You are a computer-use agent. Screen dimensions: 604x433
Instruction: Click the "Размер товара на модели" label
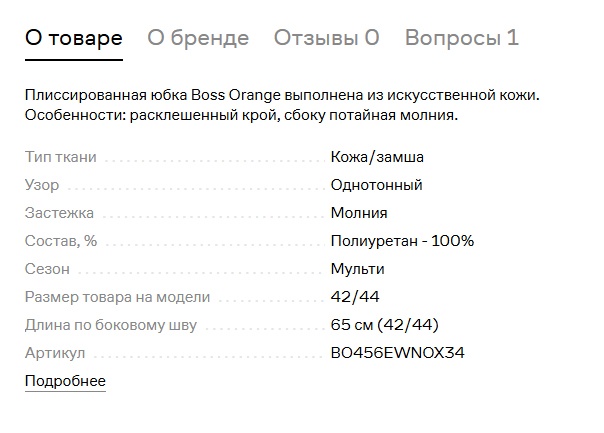[117, 297]
